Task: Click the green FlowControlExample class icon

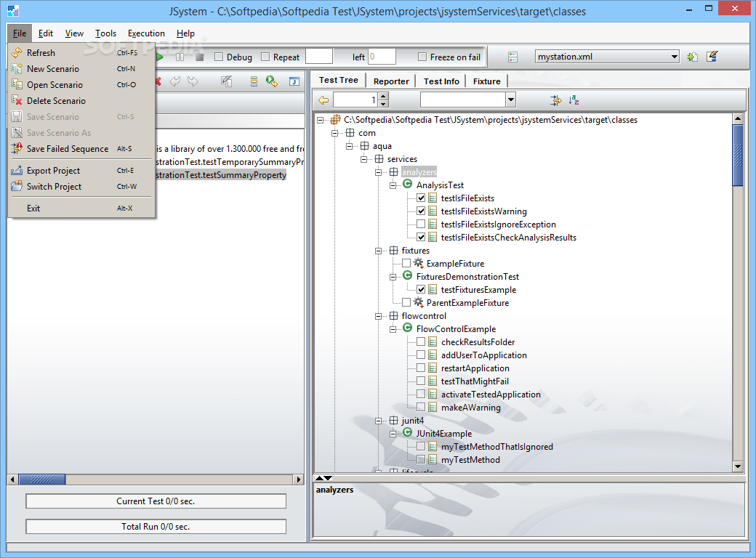Action: tap(407, 328)
